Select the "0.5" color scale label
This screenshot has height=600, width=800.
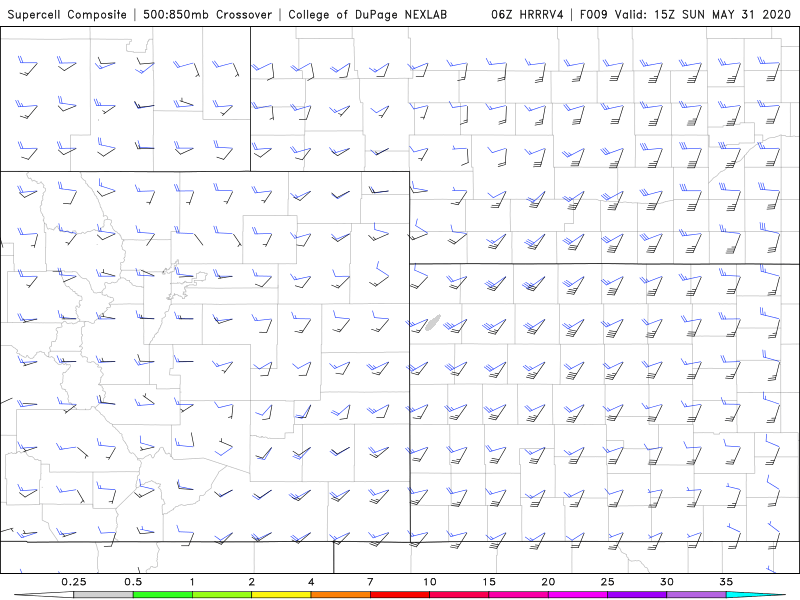coord(133,582)
